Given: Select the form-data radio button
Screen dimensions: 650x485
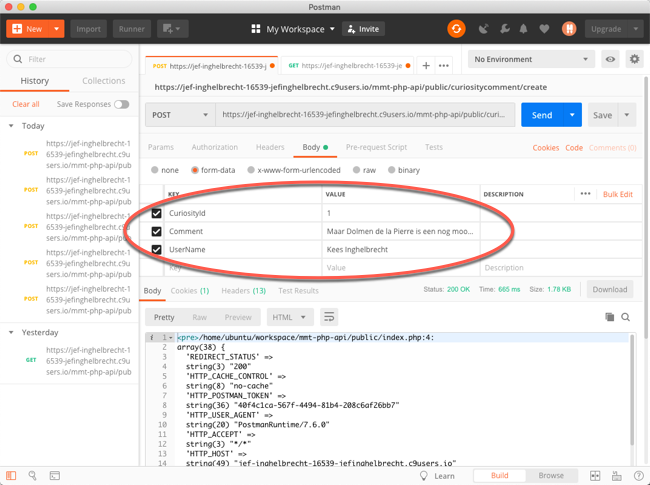Looking at the screenshot, I should pyautogui.click(x=194, y=170).
